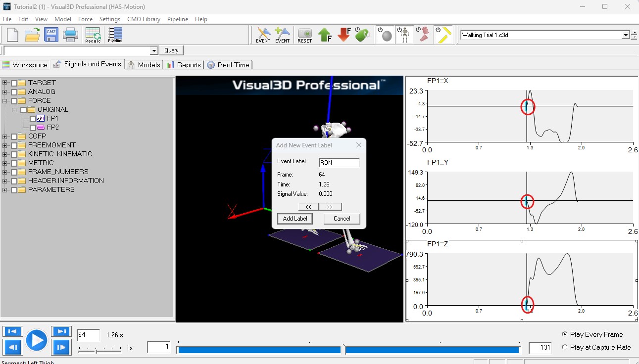Open the Pipeline menu
This screenshot has height=364, width=639.
pos(178,19)
